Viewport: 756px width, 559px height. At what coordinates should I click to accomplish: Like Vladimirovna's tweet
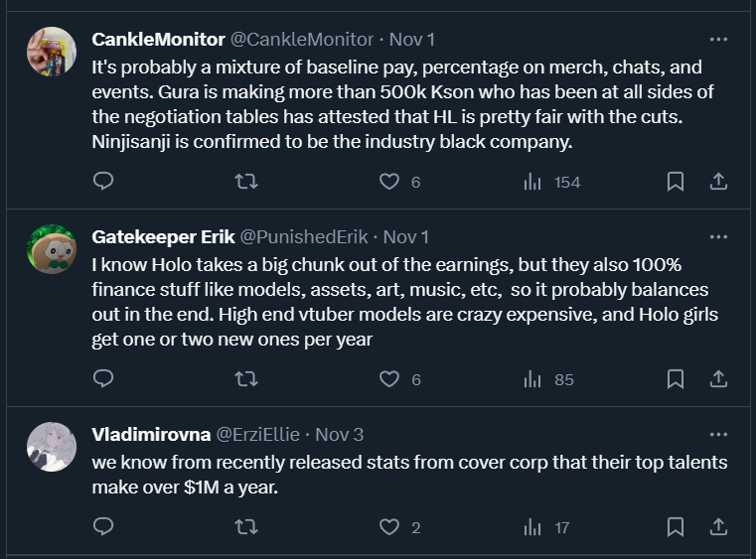pyautogui.click(x=389, y=527)
